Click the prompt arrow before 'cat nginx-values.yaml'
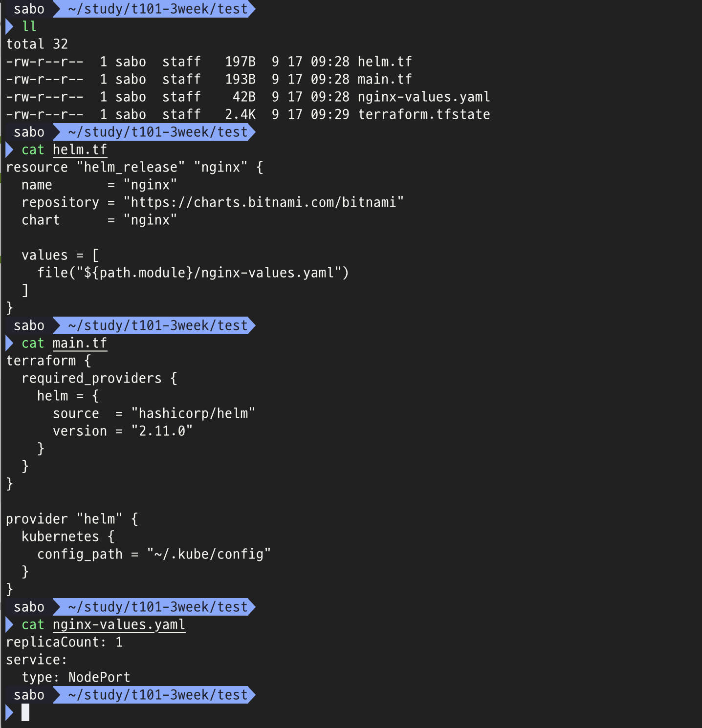The image size is (702, 728). click(9, 624)
